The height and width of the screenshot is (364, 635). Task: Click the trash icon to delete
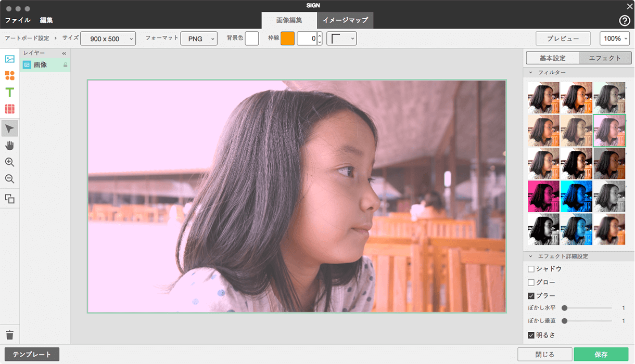[x=9, y=335]
